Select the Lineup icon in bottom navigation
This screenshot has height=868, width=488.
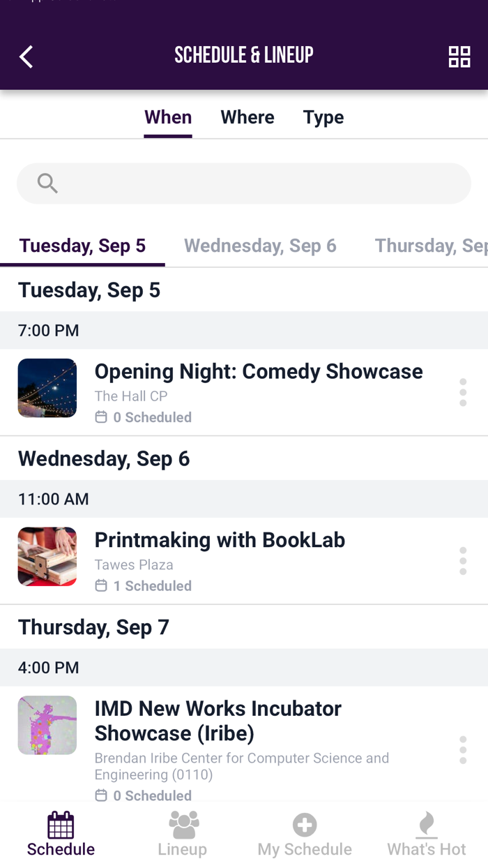pos(183,830)
